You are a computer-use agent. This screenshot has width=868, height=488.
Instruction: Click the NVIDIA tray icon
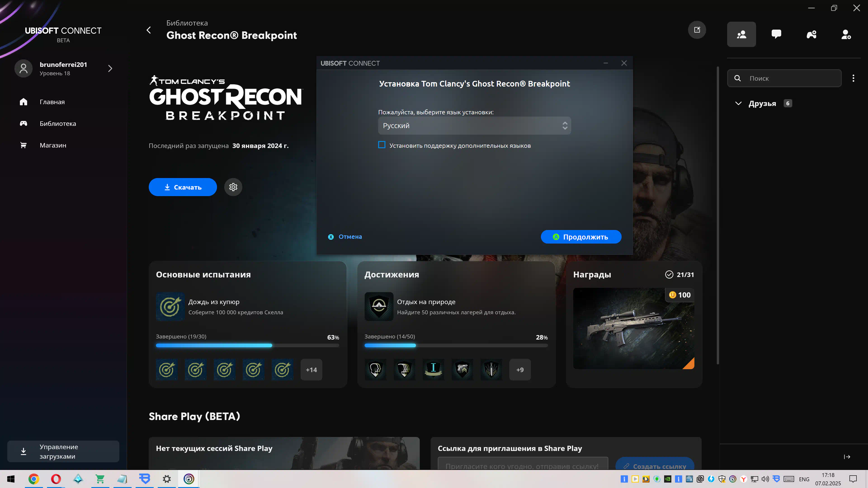click(668, 479)
